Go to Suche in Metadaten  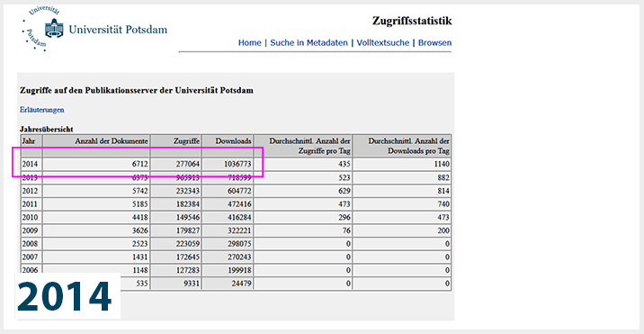[309, 43]
